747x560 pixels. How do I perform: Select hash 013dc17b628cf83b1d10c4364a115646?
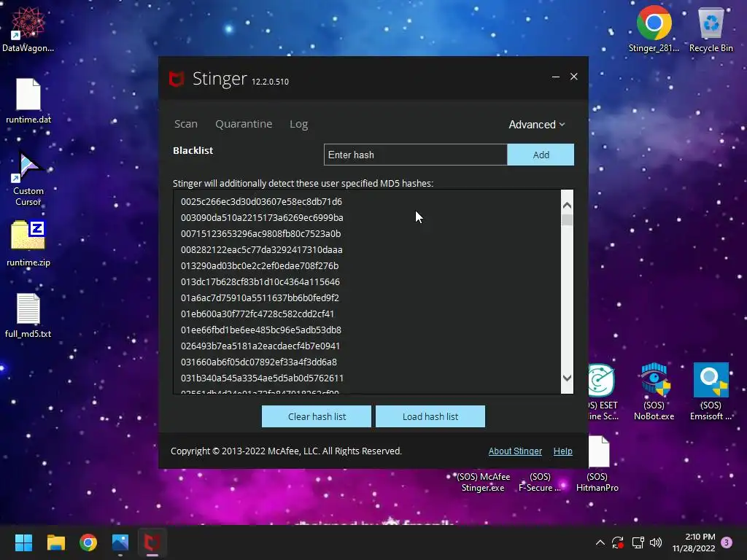coord(260,282)
